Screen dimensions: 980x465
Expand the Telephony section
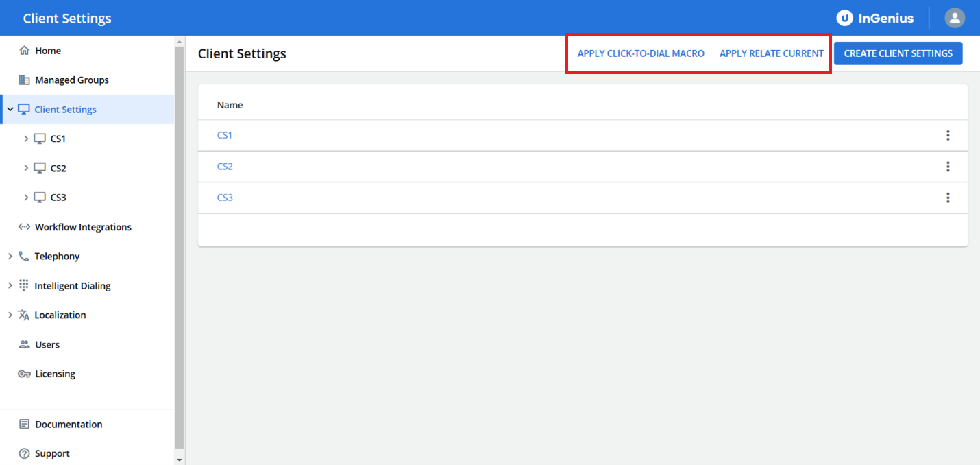tap(10, 257)
